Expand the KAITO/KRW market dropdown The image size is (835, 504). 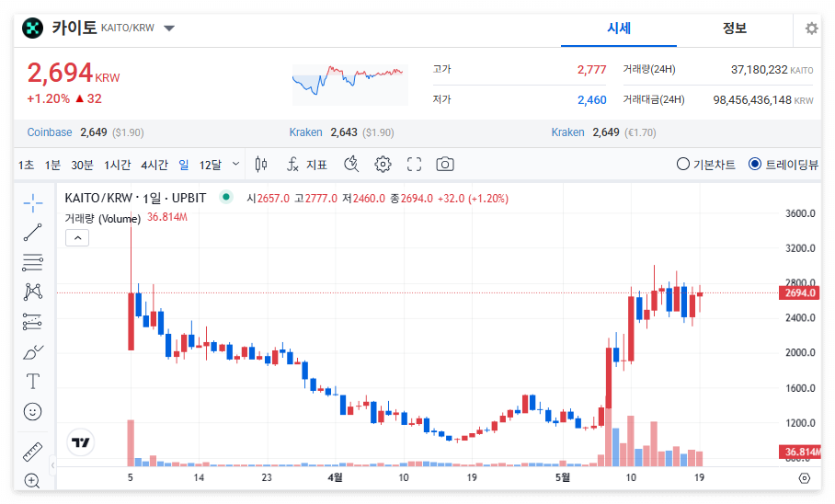[169, 29]
